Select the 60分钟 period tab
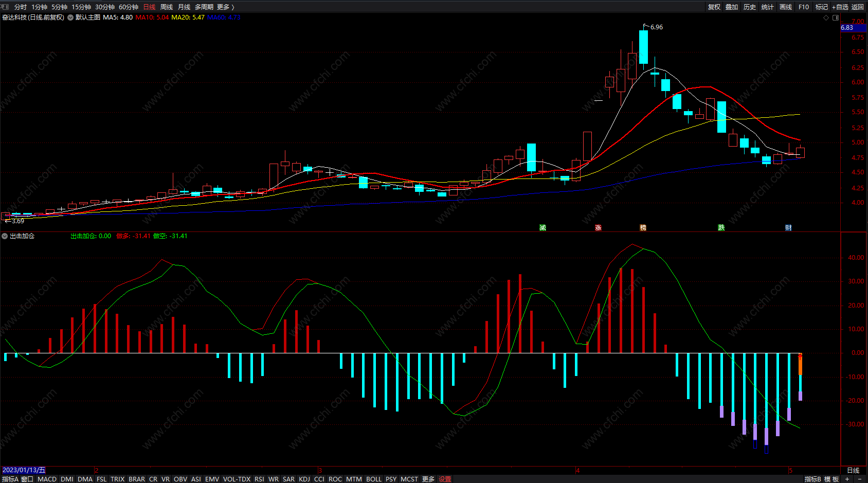868x483 pixels. (x=129, y=7)
